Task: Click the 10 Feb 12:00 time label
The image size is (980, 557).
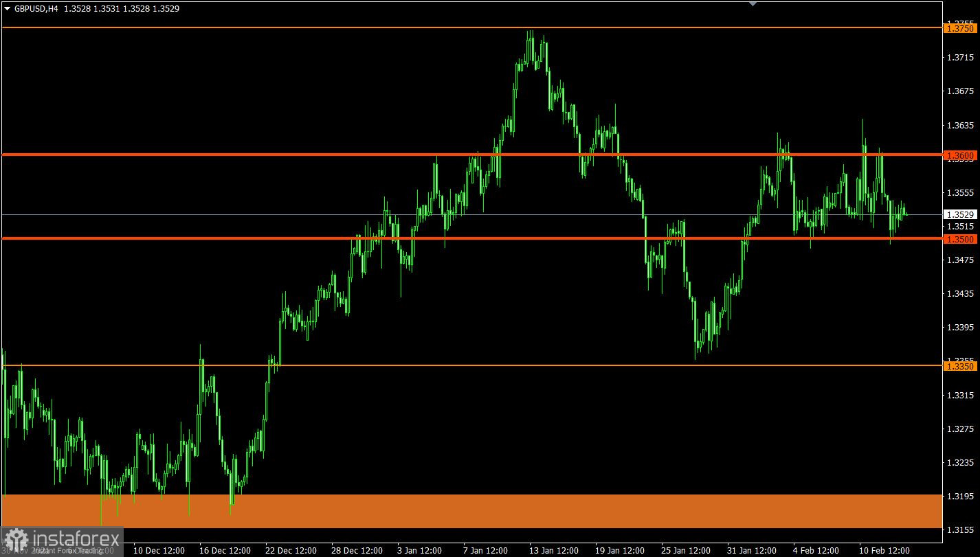Action: tap(884, 551)
